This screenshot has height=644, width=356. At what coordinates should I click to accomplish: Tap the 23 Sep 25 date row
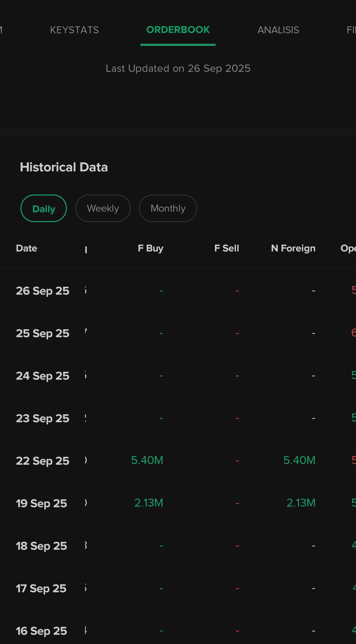pos(43,418)
